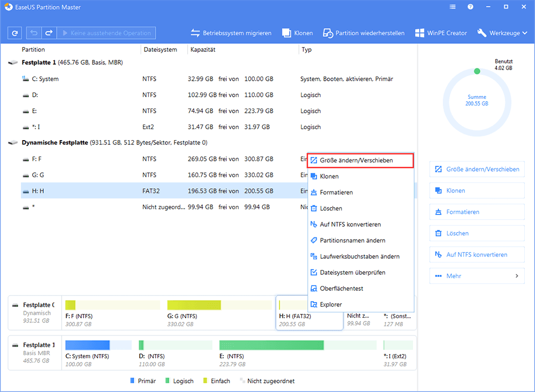
Task: Click the undo arrow icon
Action: pos(34,33)
